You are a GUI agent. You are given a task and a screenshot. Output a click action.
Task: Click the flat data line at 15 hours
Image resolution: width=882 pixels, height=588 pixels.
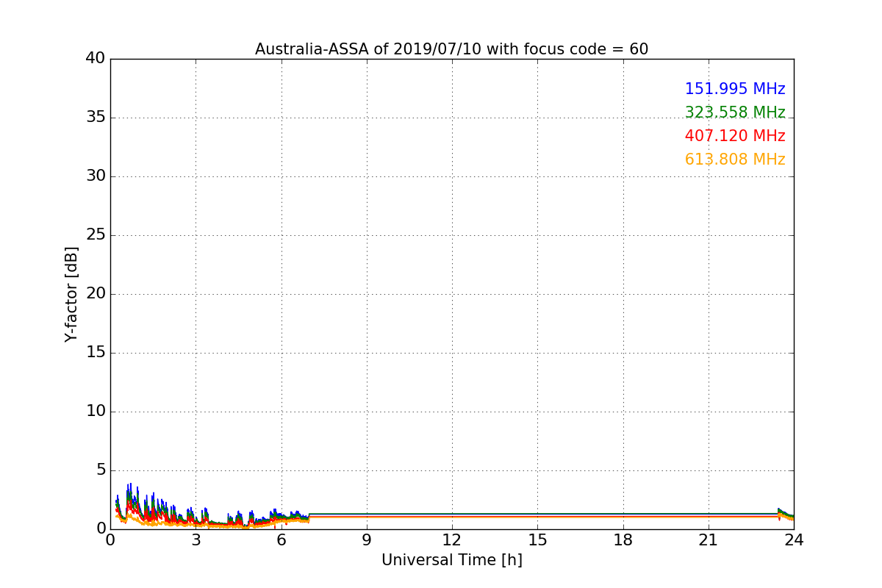pyautogui.click(x=537, y=515)
